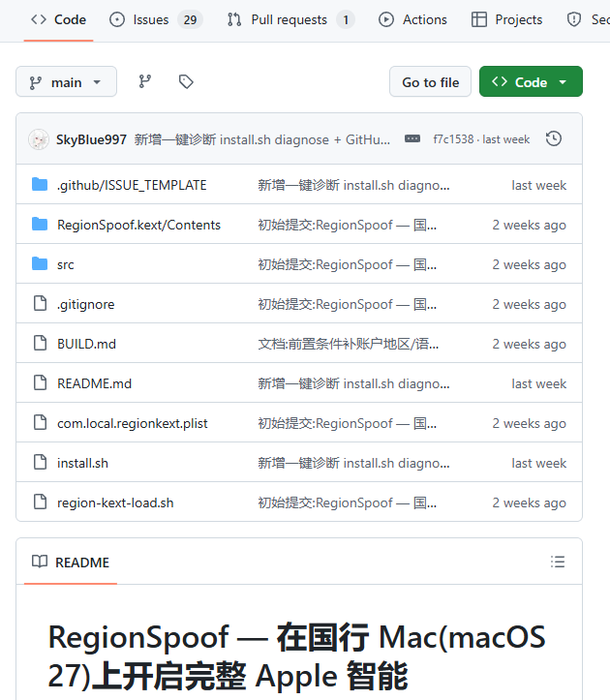Open the .github/ISSUE_TEMPLATE folder

pos(132,185)
